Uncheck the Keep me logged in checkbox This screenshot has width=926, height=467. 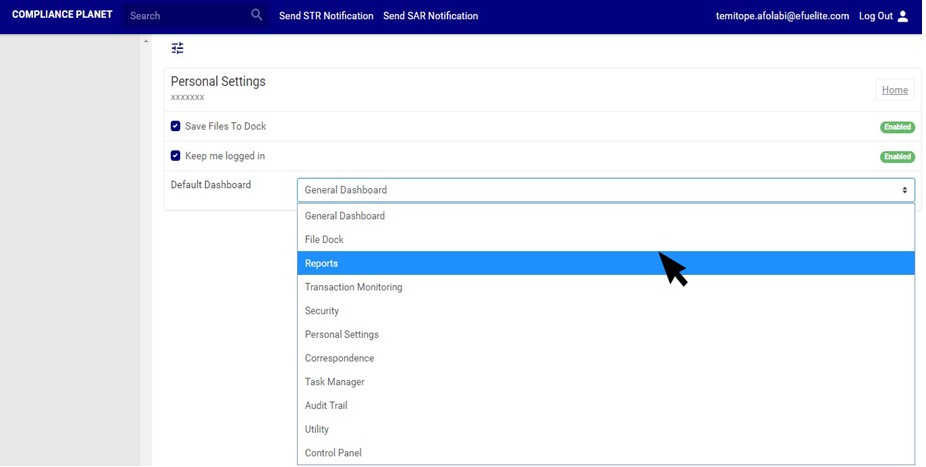(176, 156)
